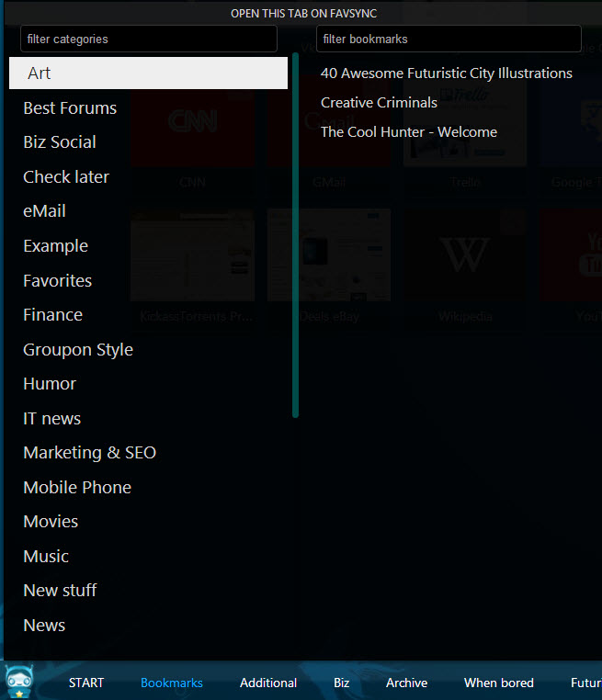This screenshot has height=700, width=602.
Task: Open the Creative Criminals bookmark
Action: click(x=379, y=103)
